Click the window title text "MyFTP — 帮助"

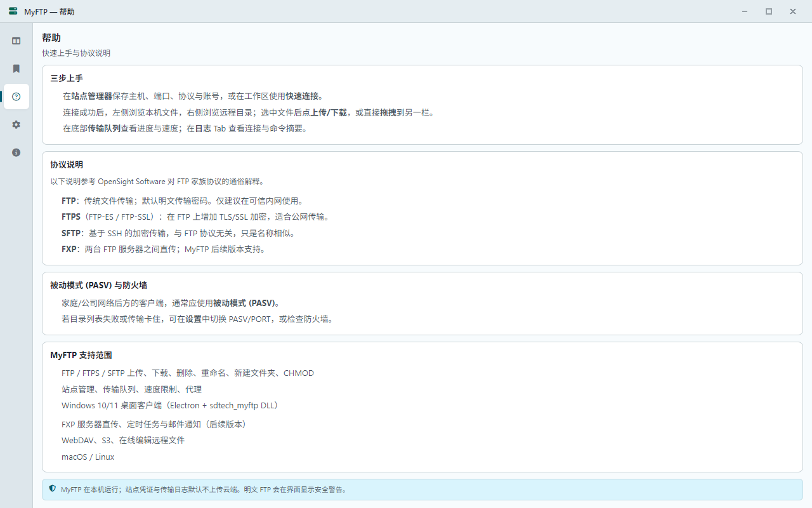49,11
